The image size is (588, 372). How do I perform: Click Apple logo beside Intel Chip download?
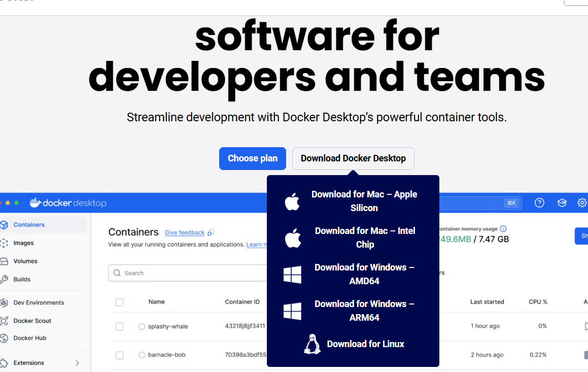[293, 238]
